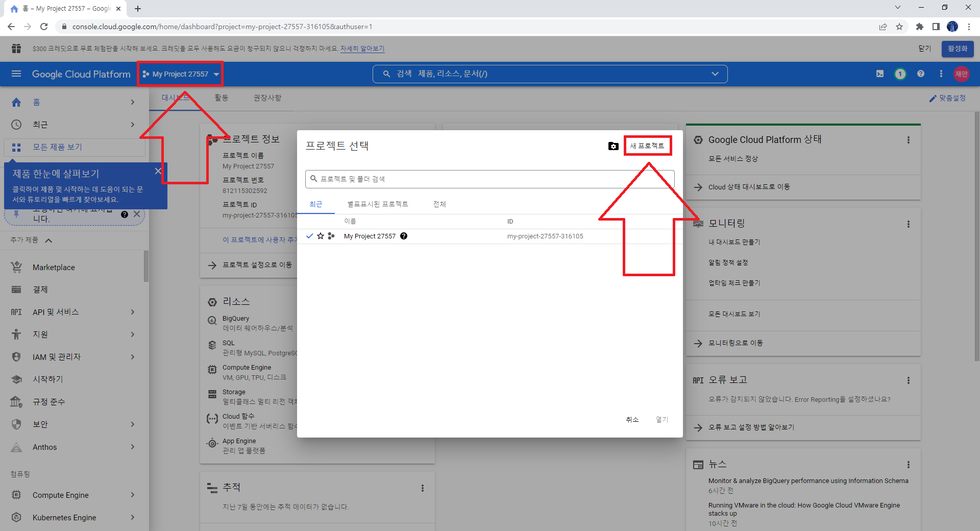980x531 pixels.
Task: Click help icon next to My Project 27557
Action: coord(404,236)
